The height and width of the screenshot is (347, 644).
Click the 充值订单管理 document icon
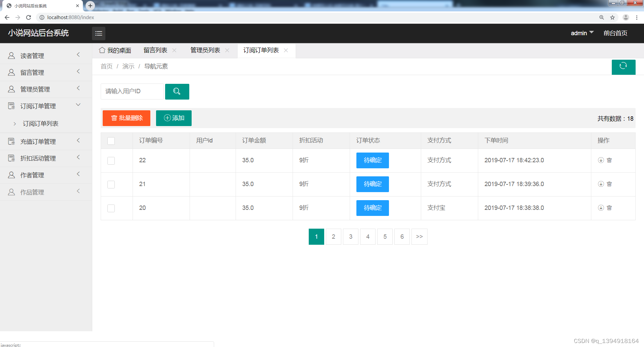click(x=11, y=141)
